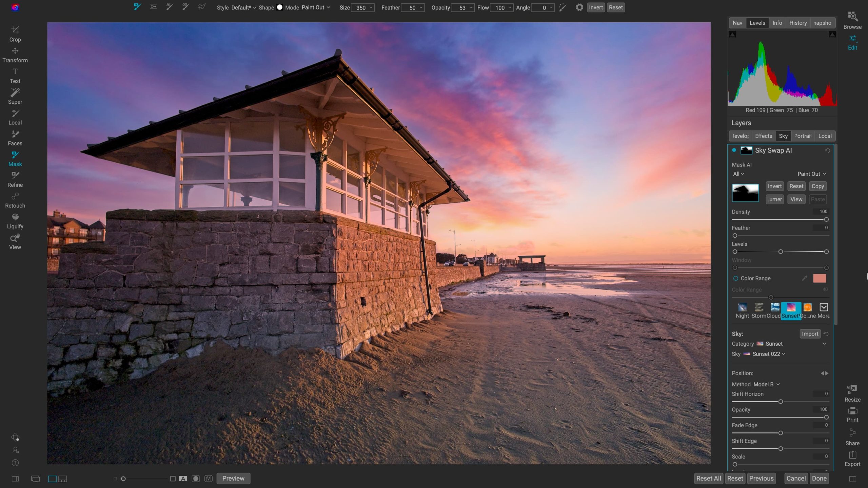
Task: Click the Import button for Sky
Action: pyautogui.click(x=810, y=333)
